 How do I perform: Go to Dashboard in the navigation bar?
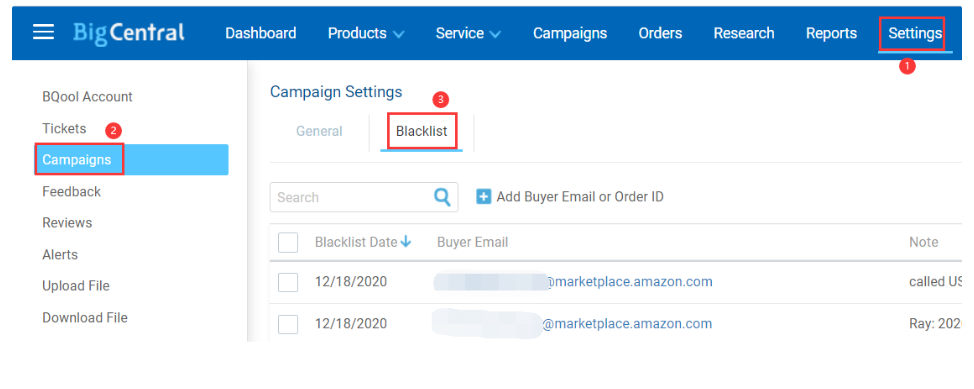coord(260,33)
